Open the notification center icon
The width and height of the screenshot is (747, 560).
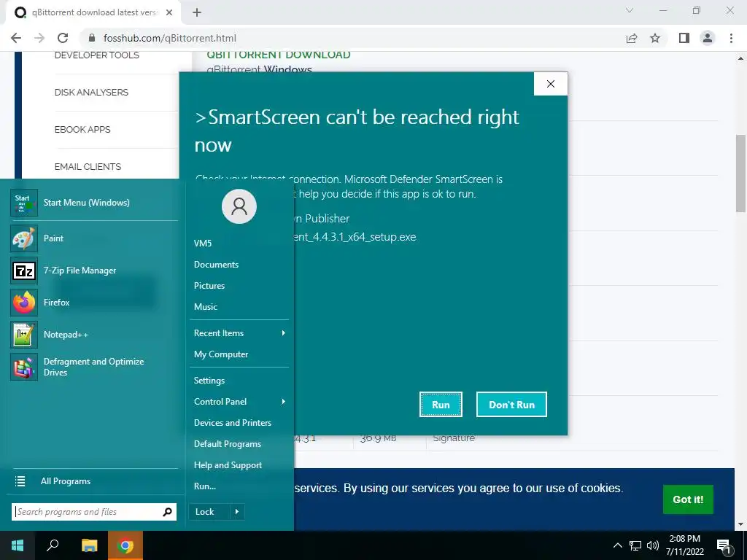(724, 546)
